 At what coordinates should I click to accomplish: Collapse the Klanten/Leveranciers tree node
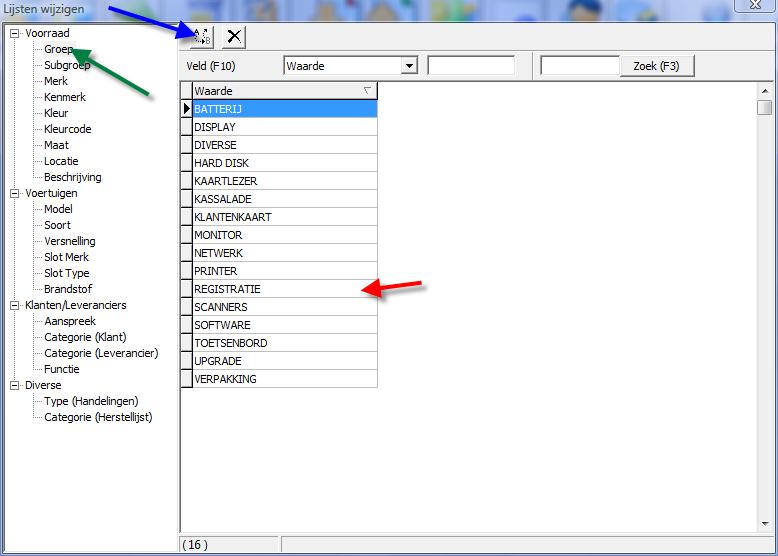(x=15, y=306)
